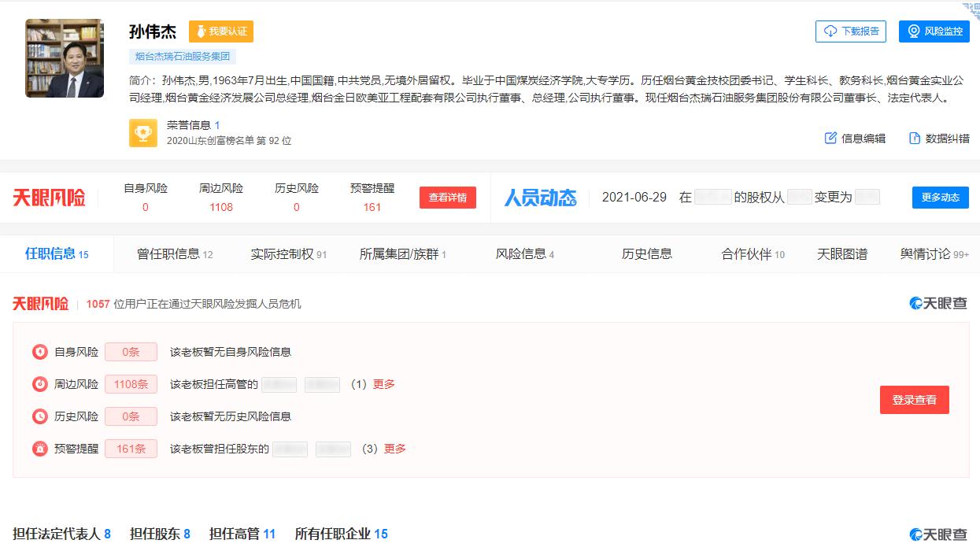This screenshot has height=551, width=980.
Task: Click the 信息编辑 pencil icon
Action: click(830, 139)
